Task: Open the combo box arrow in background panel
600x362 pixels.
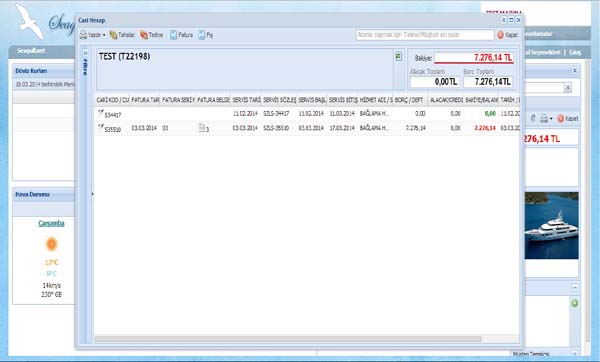Action: coord(568,88)
